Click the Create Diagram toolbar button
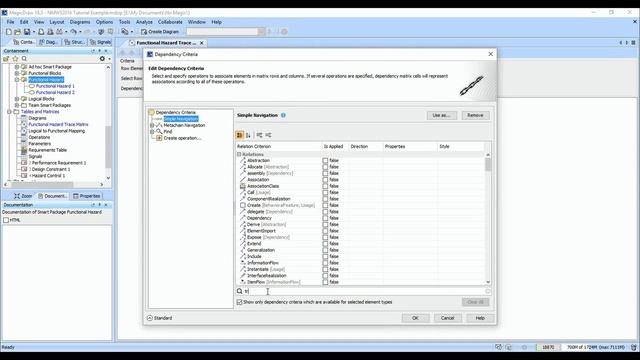Viewport: 640px width, 360px height. pyautogui.click(x=160, y=32)
